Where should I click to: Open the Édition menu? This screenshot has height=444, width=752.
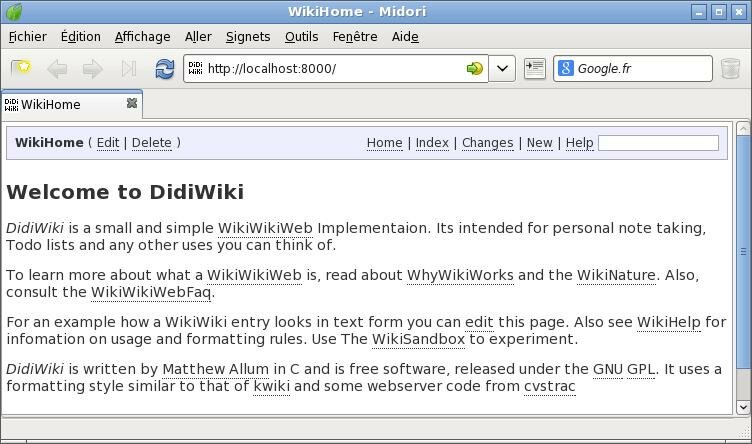(x=81, y=37)
